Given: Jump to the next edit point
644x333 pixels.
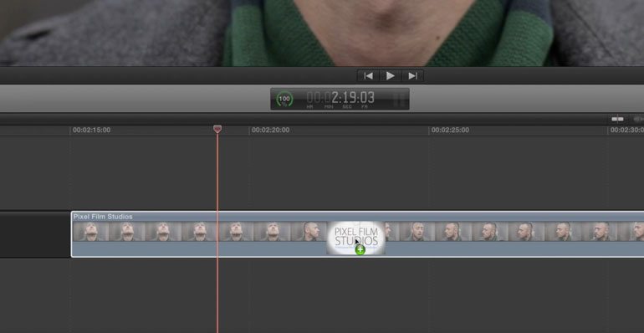Looking at the screenshot, I should click(412, 75).
